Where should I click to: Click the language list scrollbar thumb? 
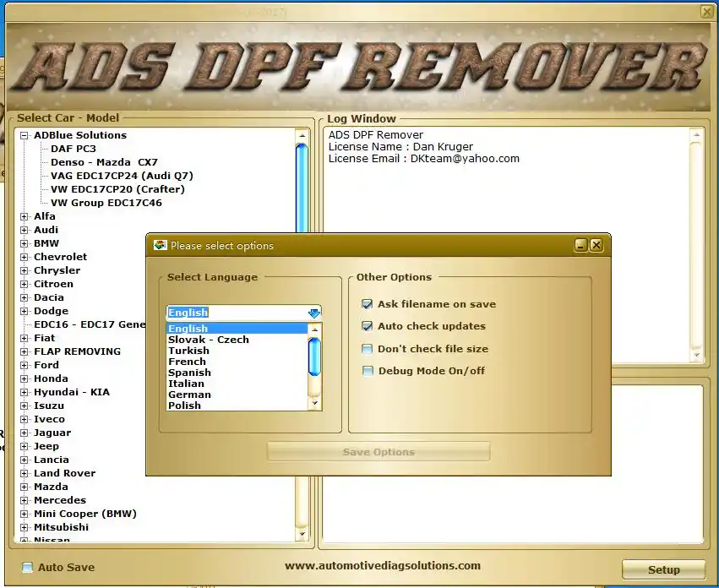coord(314,357)
